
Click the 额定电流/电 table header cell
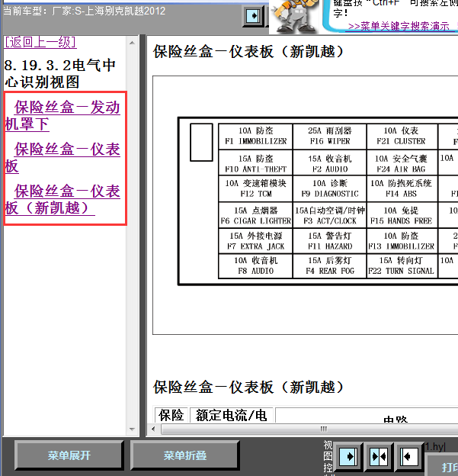click(x=232, y=415)
